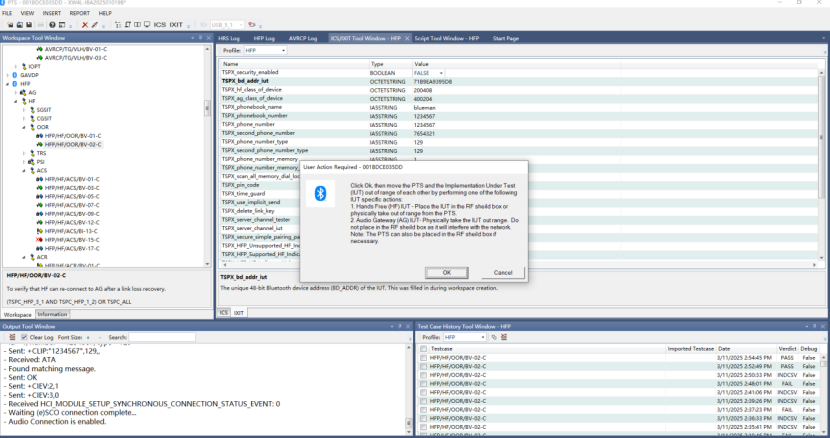830x438 pixels.
Task: Click the save workspace toolbar icon
Action: pyautogui.click(x=29, y=25)
